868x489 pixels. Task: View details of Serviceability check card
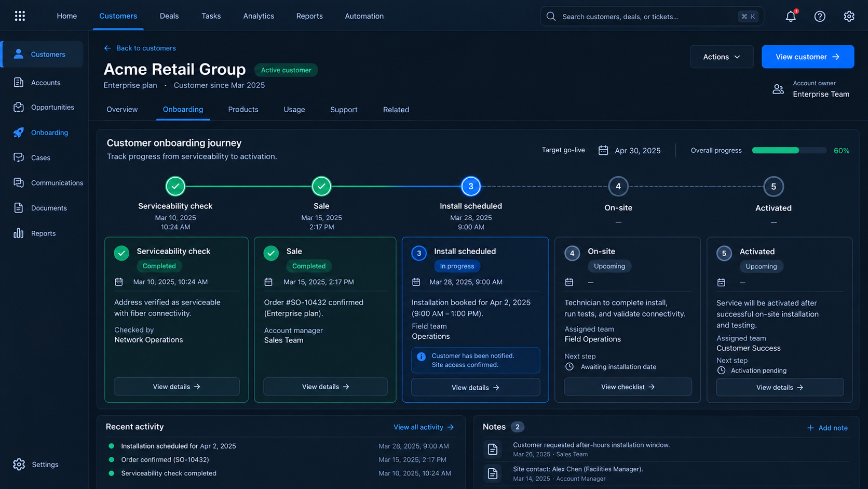177,387
